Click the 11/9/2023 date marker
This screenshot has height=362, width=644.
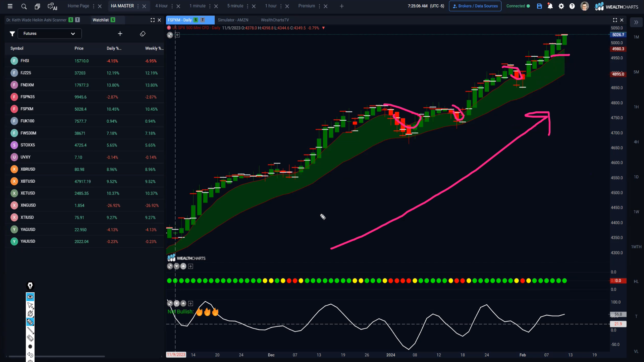click(x=176, y=355)
